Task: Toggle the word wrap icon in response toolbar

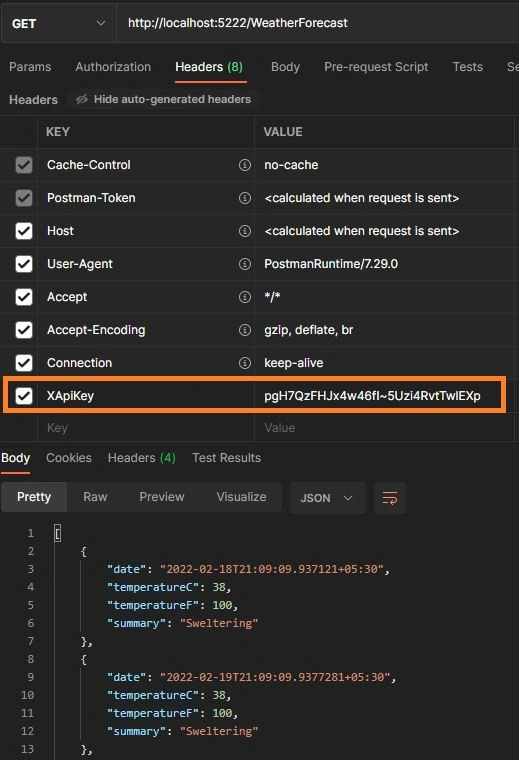Action: point(390,498)
